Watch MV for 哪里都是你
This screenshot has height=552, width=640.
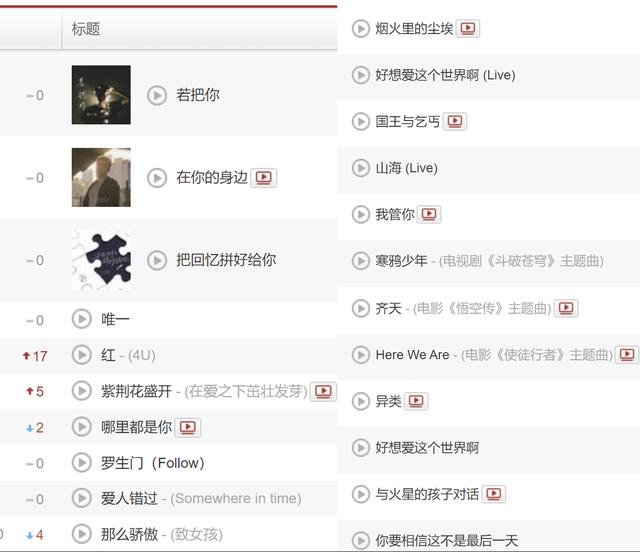click(188, 427)
